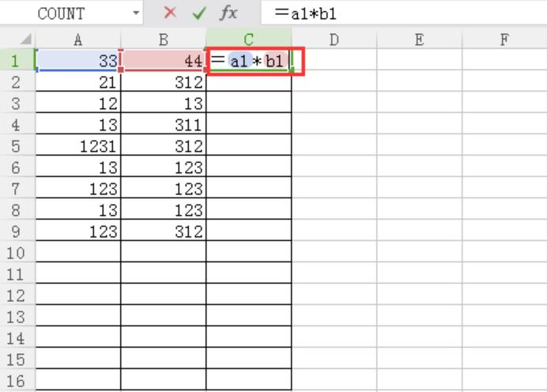Click cell A5 containing 1231

[x=78, y=145]
